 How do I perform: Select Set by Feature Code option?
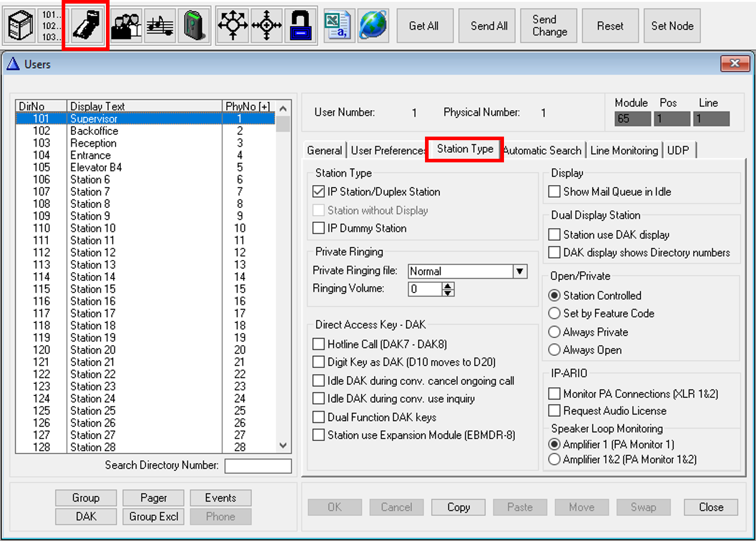554,313
